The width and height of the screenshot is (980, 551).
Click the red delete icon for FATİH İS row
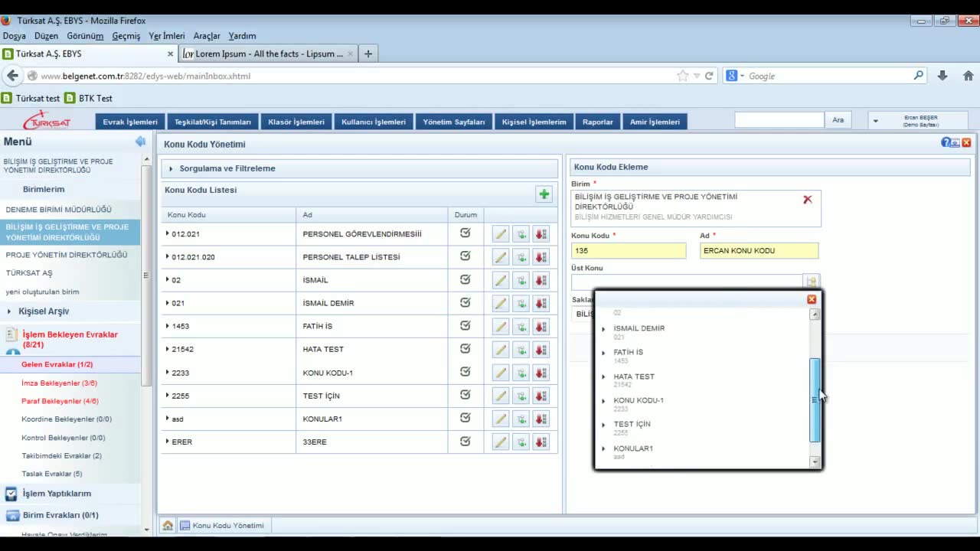[x=541, y=327]
